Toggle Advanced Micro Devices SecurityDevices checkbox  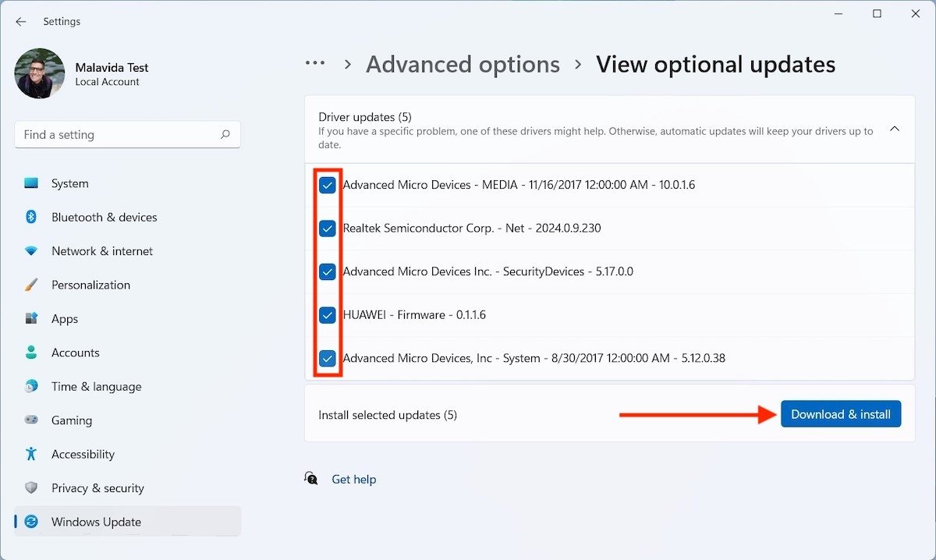click(328, 272)
